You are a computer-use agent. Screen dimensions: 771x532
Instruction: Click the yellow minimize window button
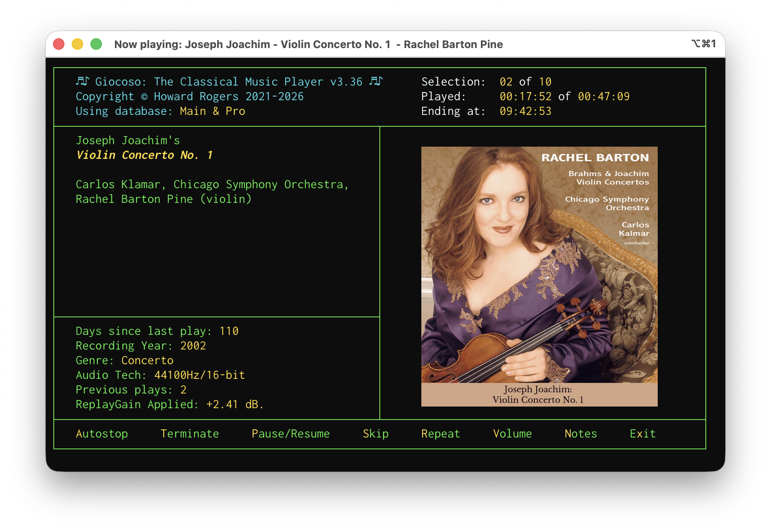click(x=77, y=44)
